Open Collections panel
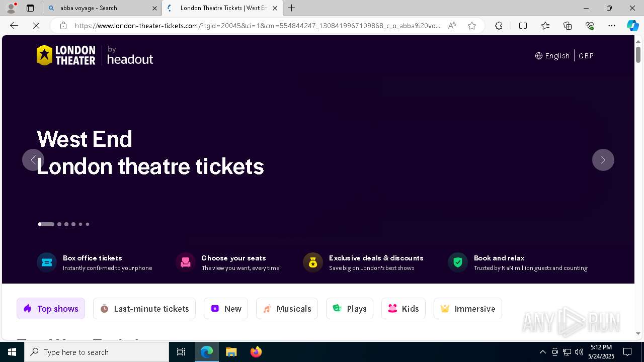Viewport: 644px width, 362px height. point(568,26)
